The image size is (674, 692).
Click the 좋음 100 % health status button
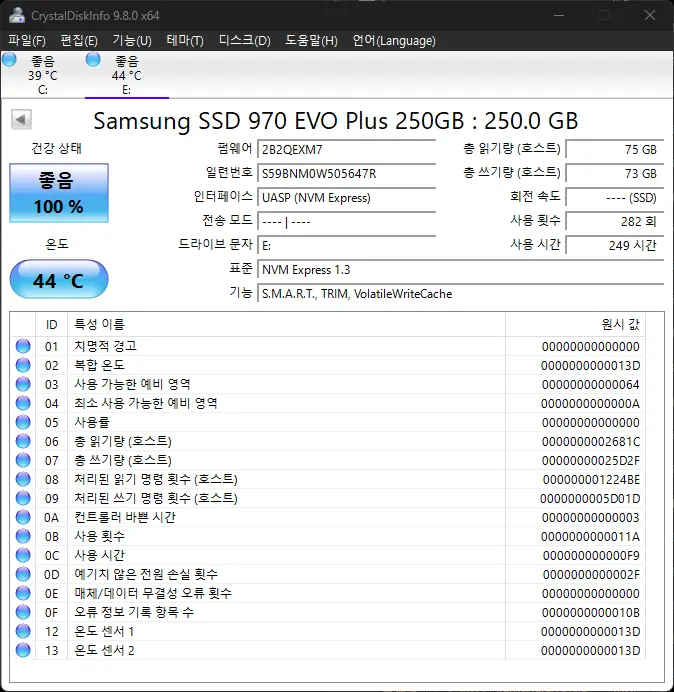(59, 193)
